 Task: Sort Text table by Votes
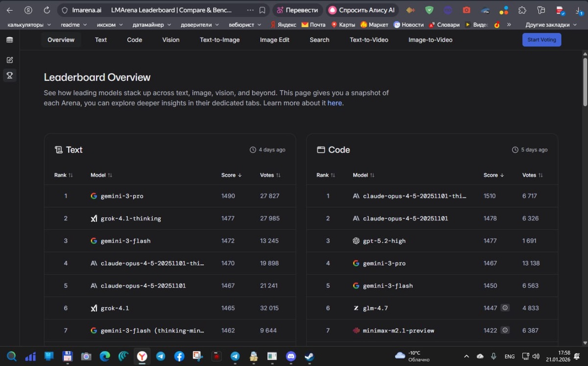[270, 175]
